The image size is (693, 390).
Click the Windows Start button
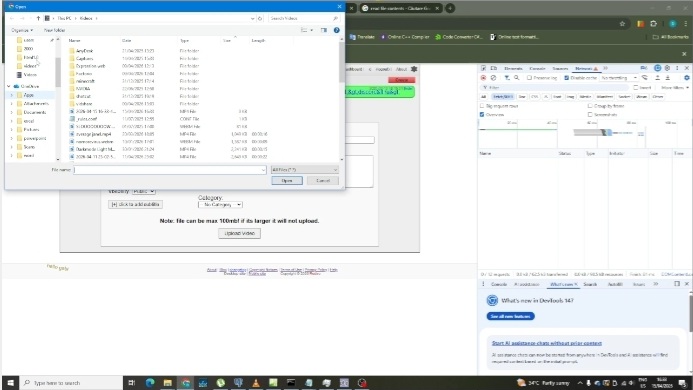(x=11, y=382)
